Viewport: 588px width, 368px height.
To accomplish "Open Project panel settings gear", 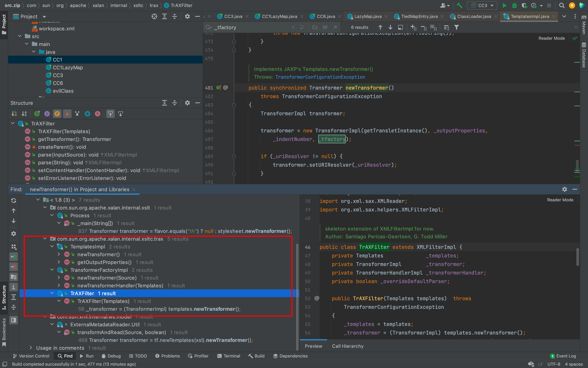I will tap(187, 17).
